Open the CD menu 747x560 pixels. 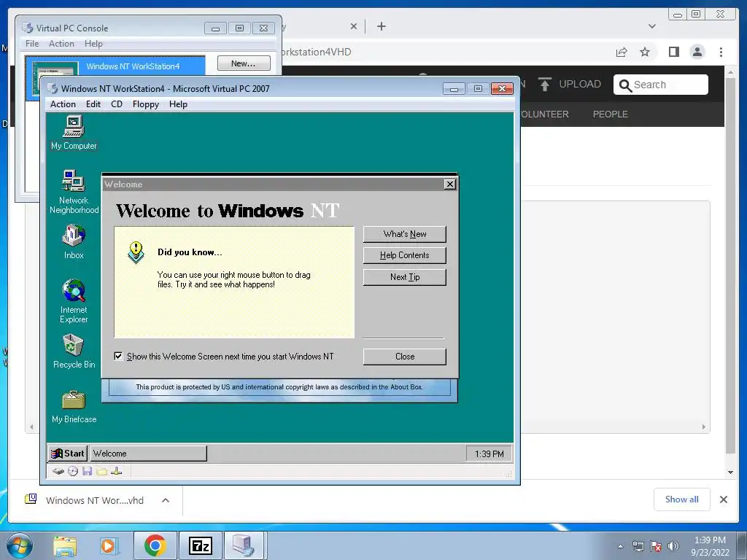coord(117,104)
